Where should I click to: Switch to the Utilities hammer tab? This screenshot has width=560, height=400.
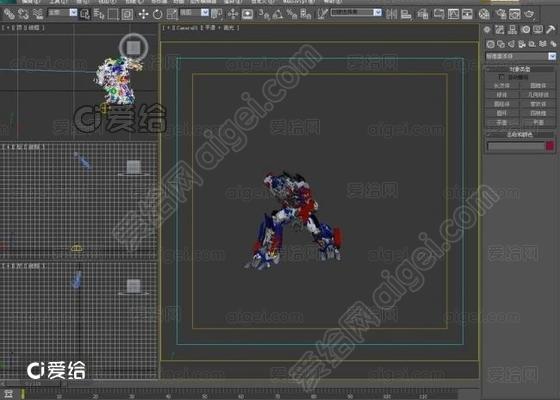(550, 30)
